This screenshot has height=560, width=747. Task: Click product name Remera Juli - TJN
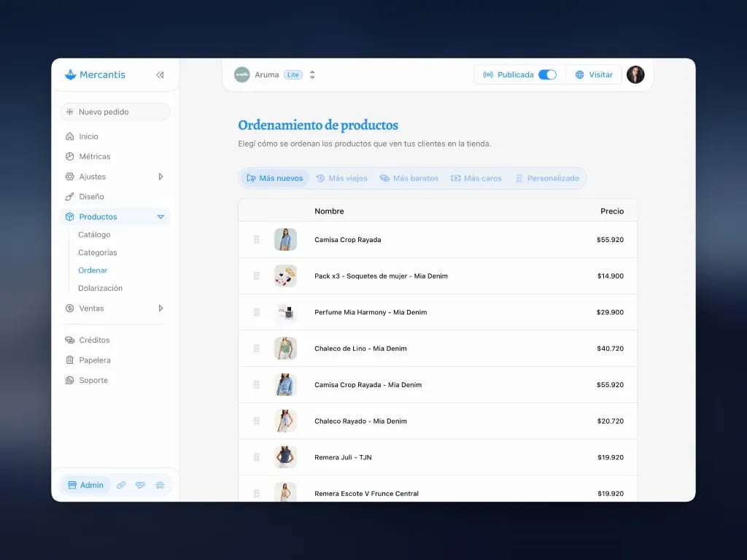click(343, 457)
